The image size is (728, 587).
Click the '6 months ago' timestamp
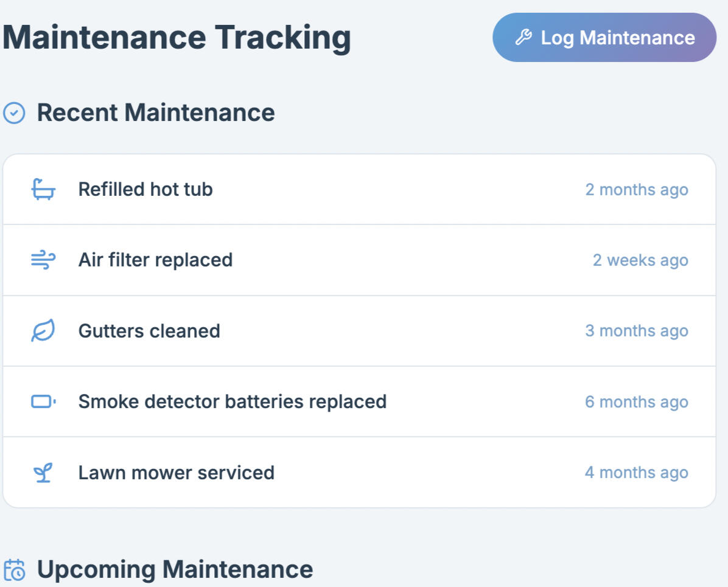636,402
